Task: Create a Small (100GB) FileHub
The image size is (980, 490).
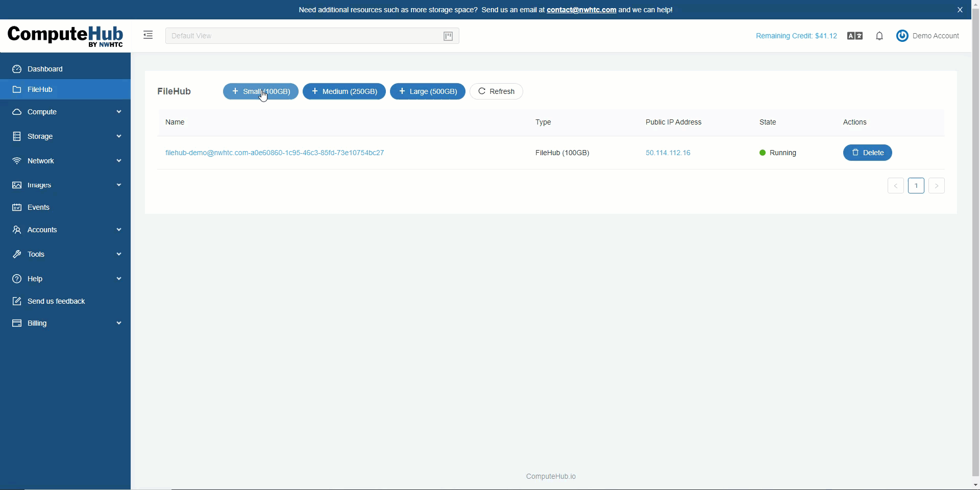Action: pyautogui.click(x=261, y=91)
